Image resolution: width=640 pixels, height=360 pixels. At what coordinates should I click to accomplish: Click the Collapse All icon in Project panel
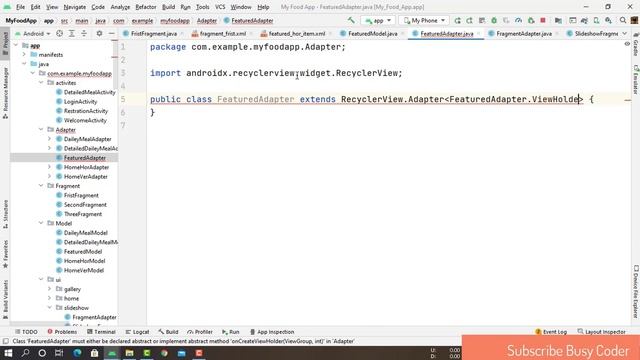pos(84,33)
